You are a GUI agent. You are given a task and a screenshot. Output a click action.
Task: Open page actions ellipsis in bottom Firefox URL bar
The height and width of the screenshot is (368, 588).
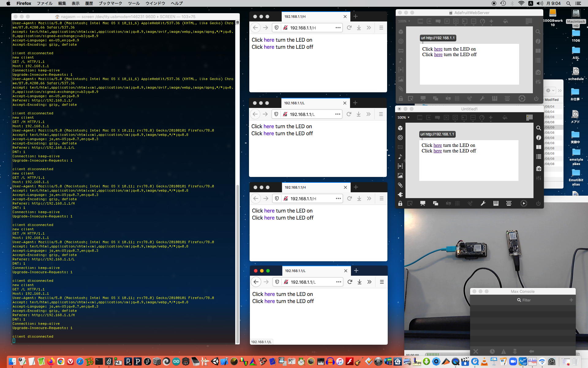pos(338,282)
